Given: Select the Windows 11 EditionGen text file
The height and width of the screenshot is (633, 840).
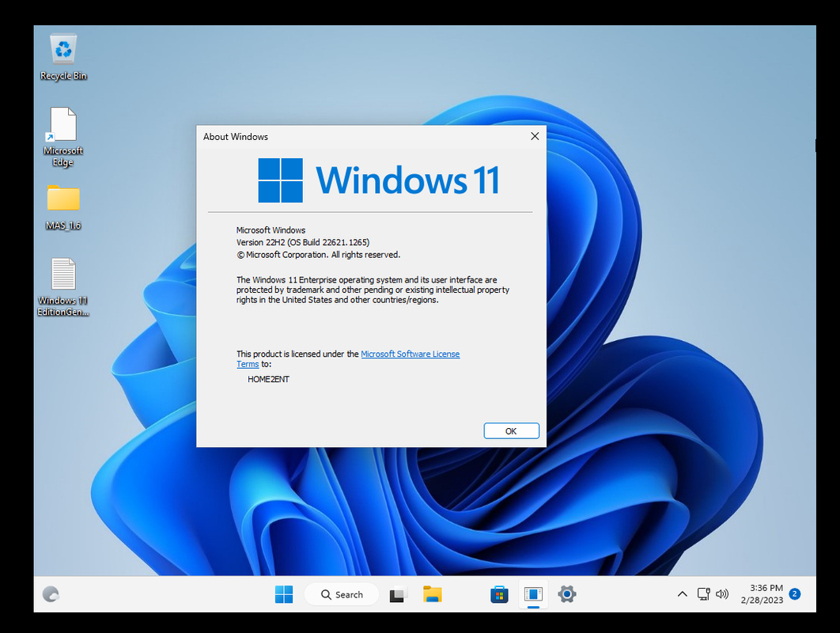Looking at the screenshot, I should coord(63,287).
